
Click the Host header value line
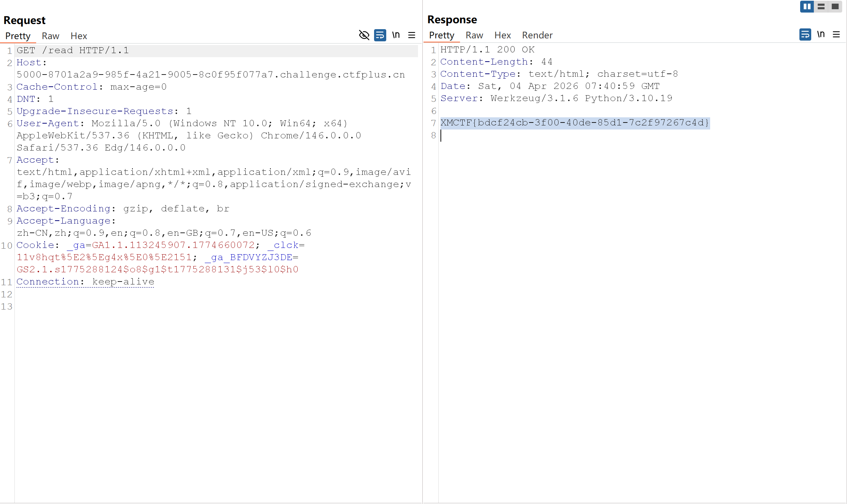click(x=211, y=75)
